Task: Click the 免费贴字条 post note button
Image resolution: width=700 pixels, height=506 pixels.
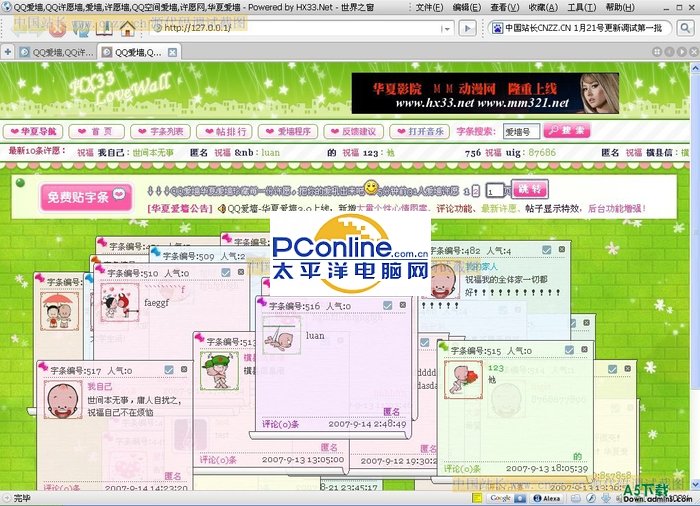Action: click(x=86, y=197)
